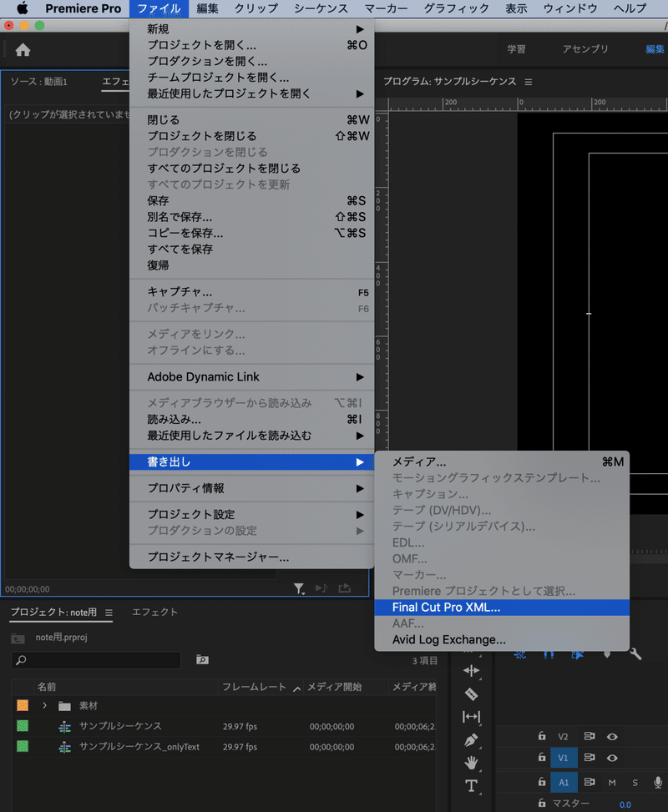Open the シーケンス menu in menu bar
This screenshot has height=812, width=668.
321,8
